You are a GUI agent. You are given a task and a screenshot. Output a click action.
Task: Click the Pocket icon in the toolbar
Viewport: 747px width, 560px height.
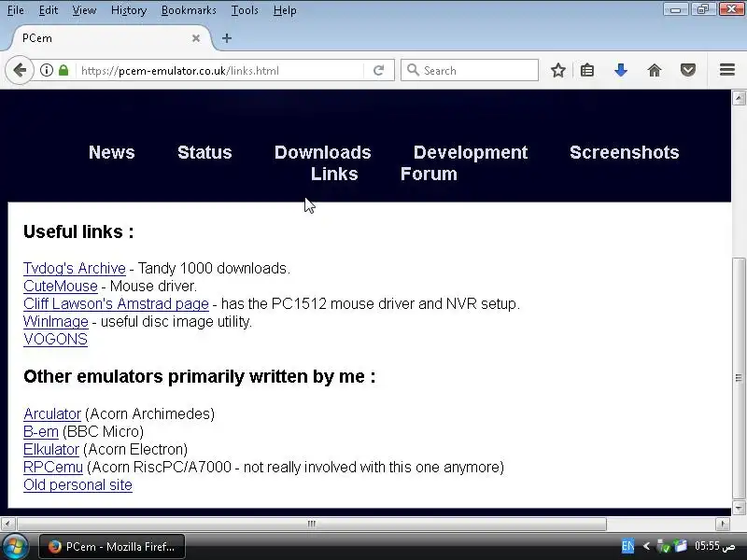click(688, 71)
